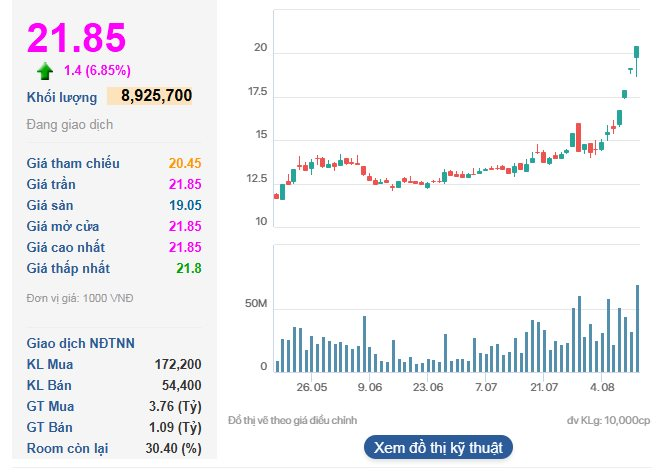
Task: Click the highlighted volume value 8,925,700
Action: (156, 96)
